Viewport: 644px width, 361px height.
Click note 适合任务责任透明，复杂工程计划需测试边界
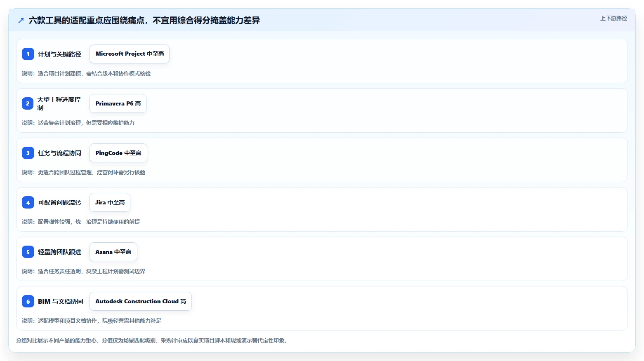[84, 271]
